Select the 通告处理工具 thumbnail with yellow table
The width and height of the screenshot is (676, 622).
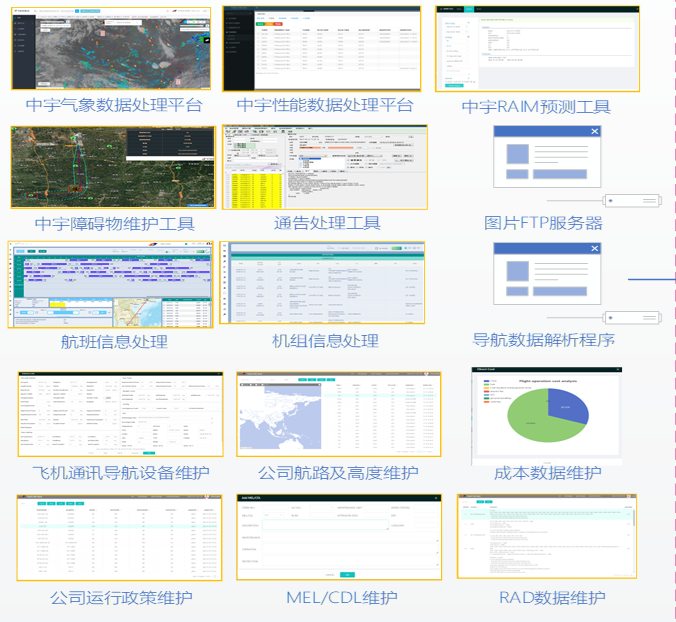(324, 167)
